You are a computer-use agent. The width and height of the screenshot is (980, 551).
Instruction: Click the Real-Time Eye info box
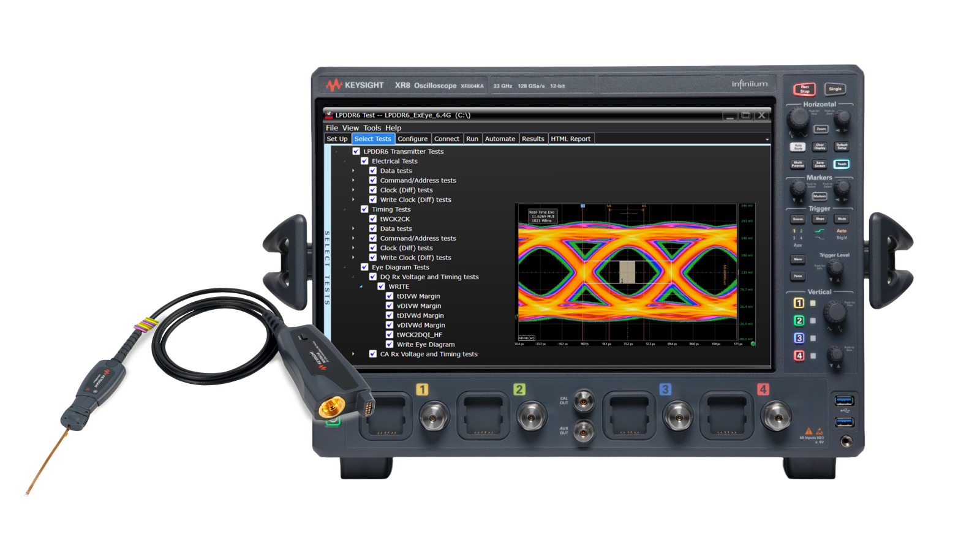(541, 216)
